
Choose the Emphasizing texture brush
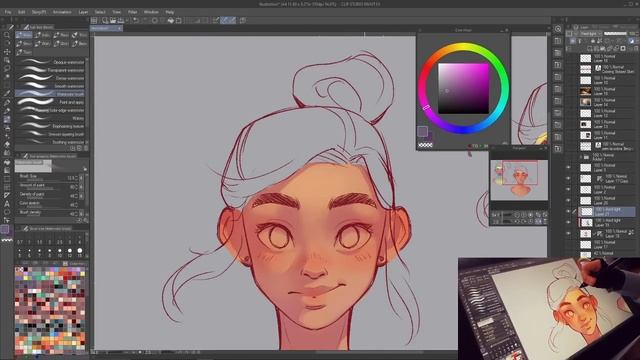tap(50, 126)
